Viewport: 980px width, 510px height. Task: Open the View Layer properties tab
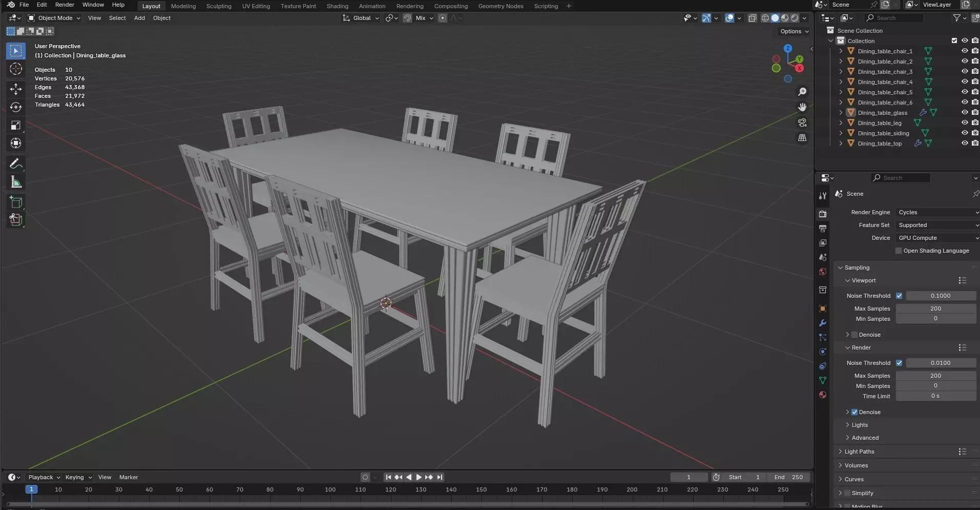[x=823, y=242]
